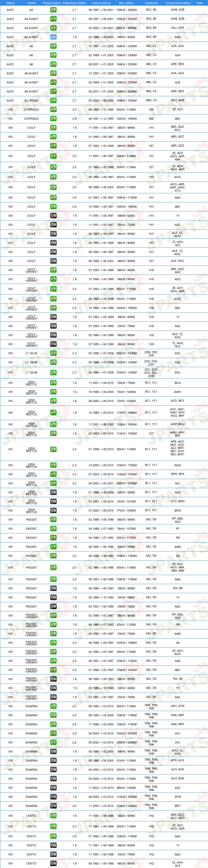Click the ASJ, AZR engine code cell

click(x=177, y=28)
